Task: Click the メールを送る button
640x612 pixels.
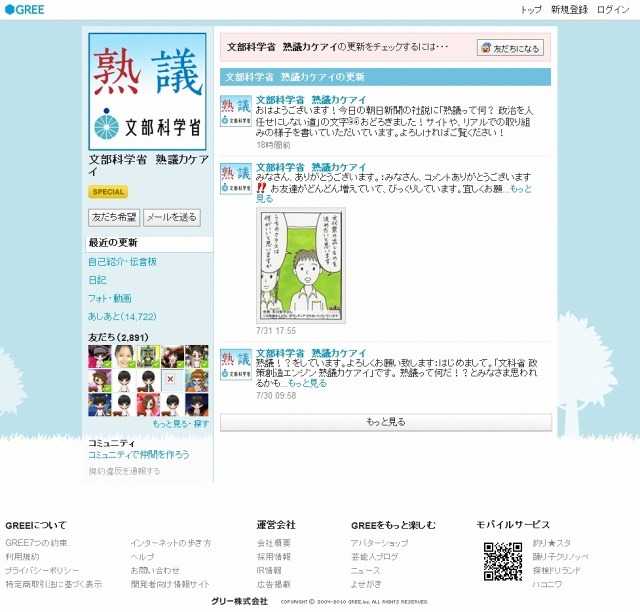Action: (x=172, y=217)
